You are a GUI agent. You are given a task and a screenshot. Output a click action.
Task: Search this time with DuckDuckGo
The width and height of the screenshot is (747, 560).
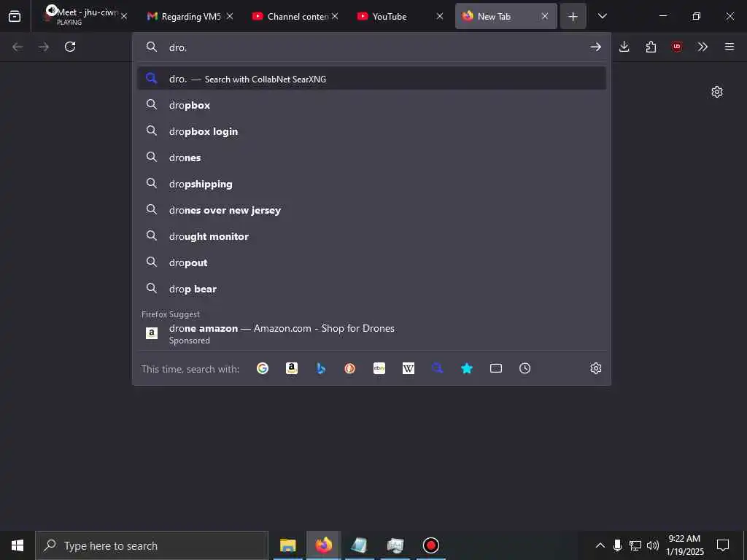click(x=350, y=368)
